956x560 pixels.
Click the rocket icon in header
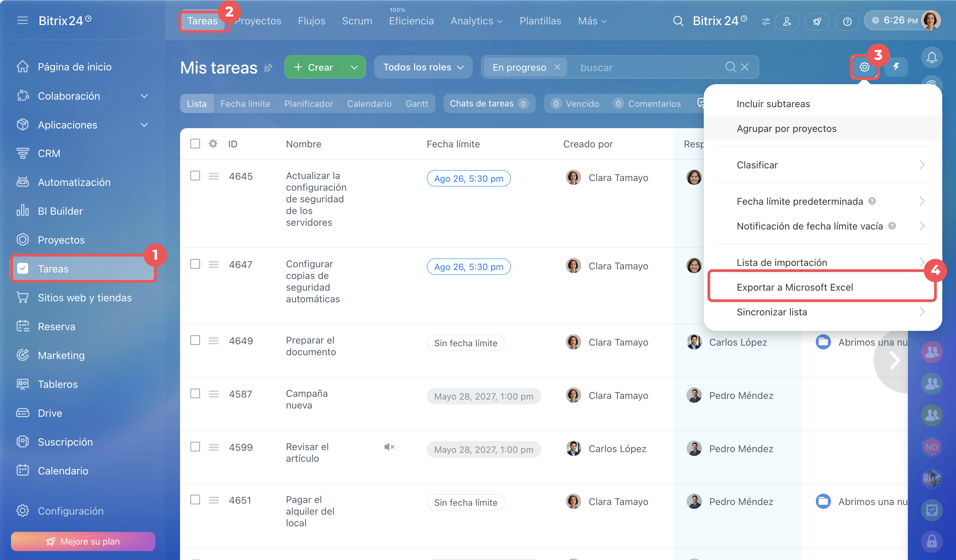(817, 21)
